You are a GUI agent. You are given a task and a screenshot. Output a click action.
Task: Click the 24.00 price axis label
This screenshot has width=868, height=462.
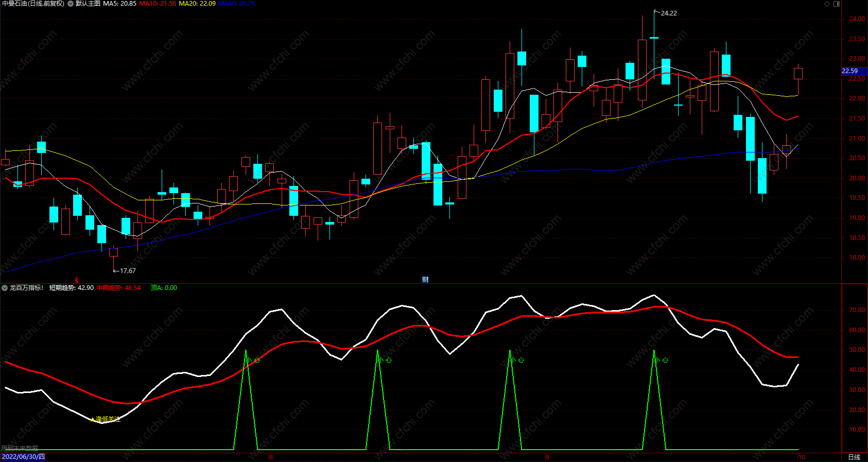click(857, 19)
